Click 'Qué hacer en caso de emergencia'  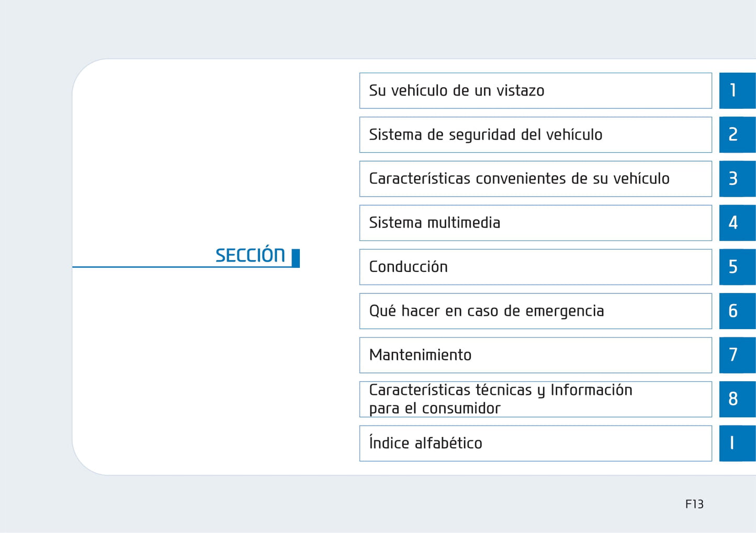(x=535, y=311)
